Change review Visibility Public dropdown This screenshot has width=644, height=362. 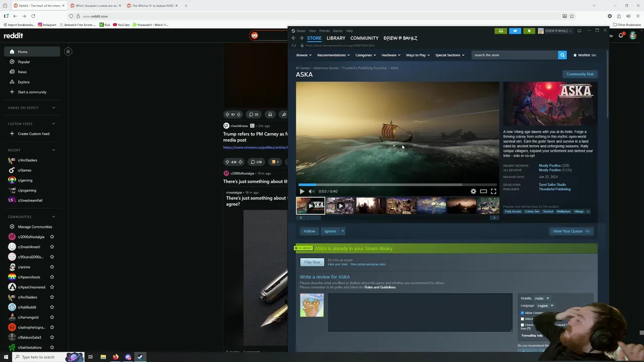click(x=542, y=299)
